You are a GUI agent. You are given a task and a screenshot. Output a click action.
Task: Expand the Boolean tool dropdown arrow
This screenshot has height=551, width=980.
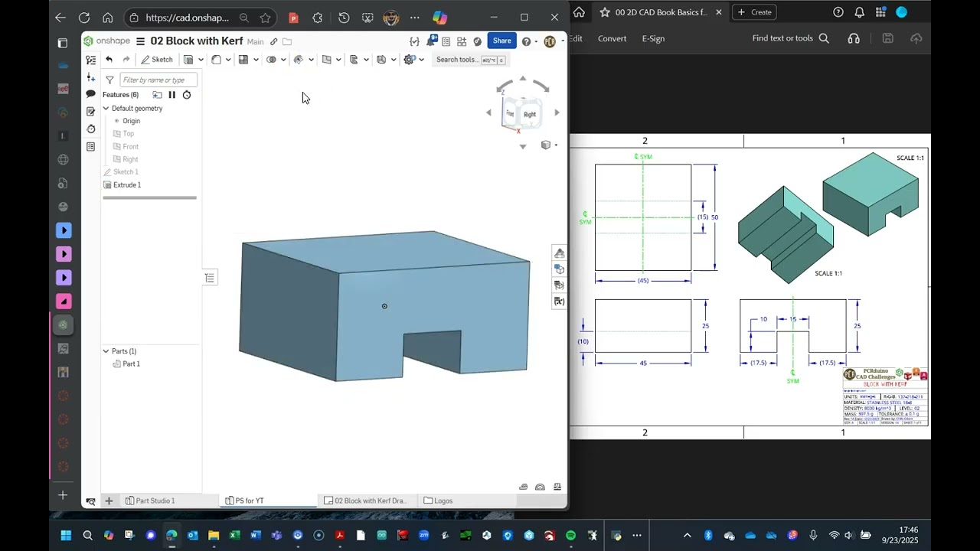pos(283,60)
